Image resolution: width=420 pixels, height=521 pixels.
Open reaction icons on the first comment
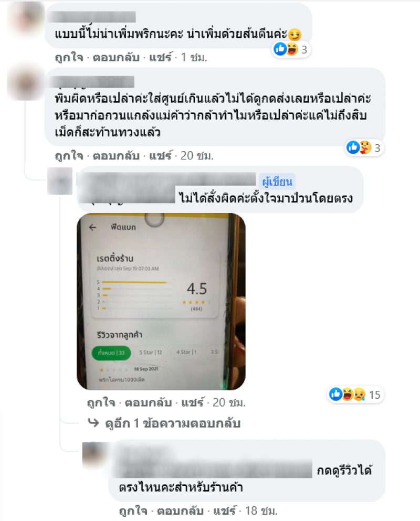tap(291, 49)
